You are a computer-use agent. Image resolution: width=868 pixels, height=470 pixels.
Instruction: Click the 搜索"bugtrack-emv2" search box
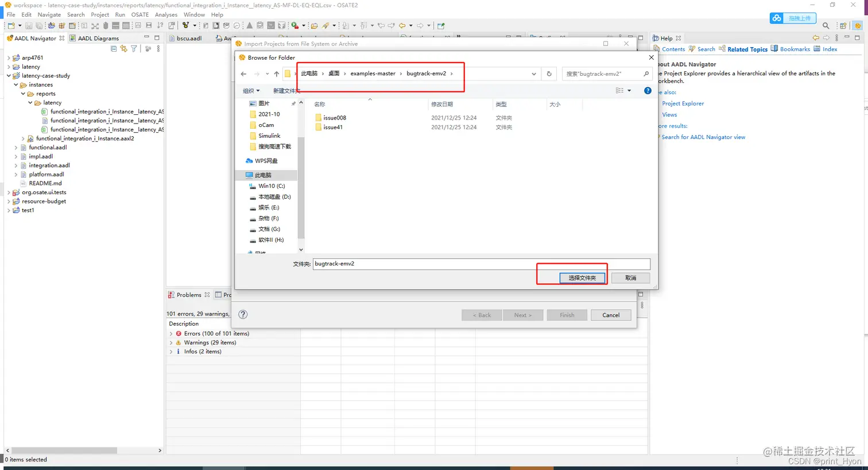pyautogui.click(x=607, y=74)
